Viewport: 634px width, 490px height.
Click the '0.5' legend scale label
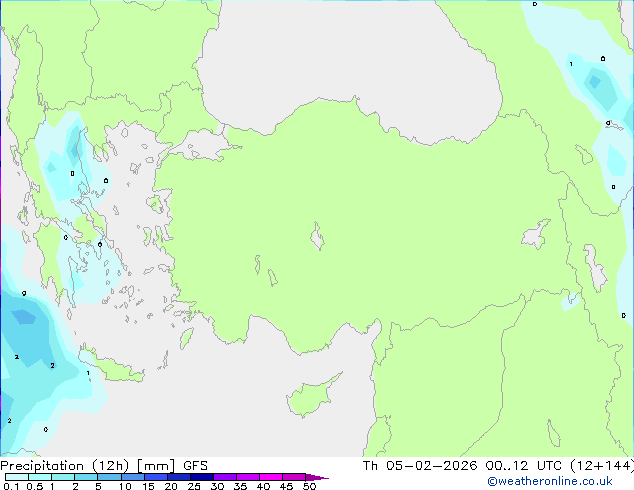coord(35,486)
